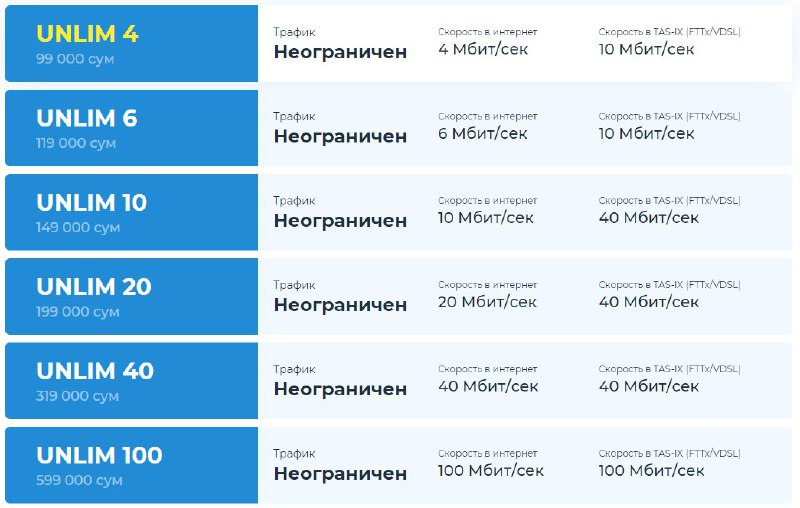Click 100 Мбит/сек TAS-IX speed in UNLIM 100
This screenshot has width=800, height=508.
652,470
